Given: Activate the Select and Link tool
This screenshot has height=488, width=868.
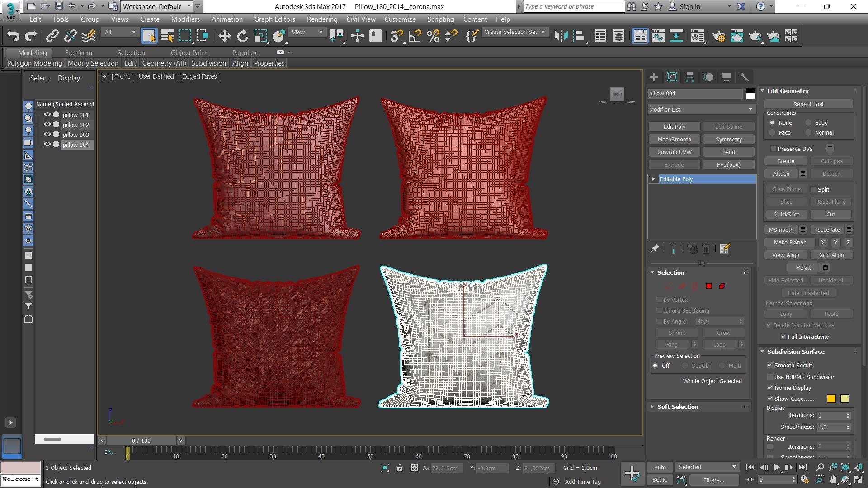Looking at the screenshot, I should [52, 36].
